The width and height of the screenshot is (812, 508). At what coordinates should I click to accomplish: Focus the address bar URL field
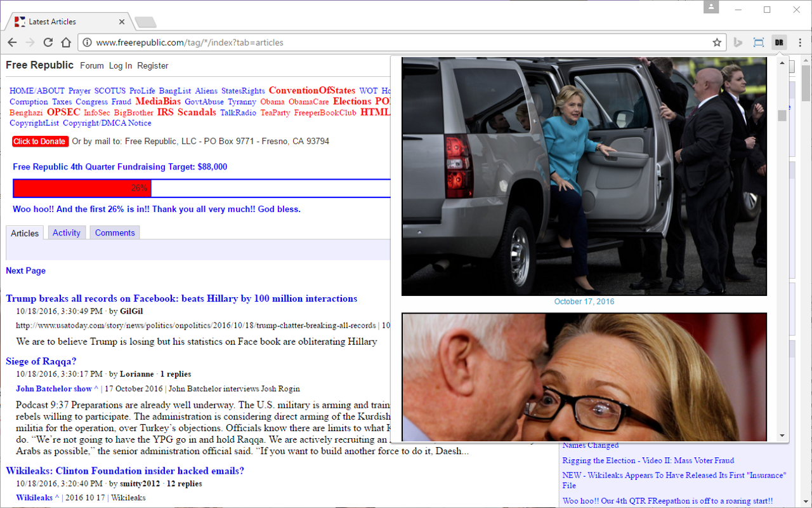point(402,43)
